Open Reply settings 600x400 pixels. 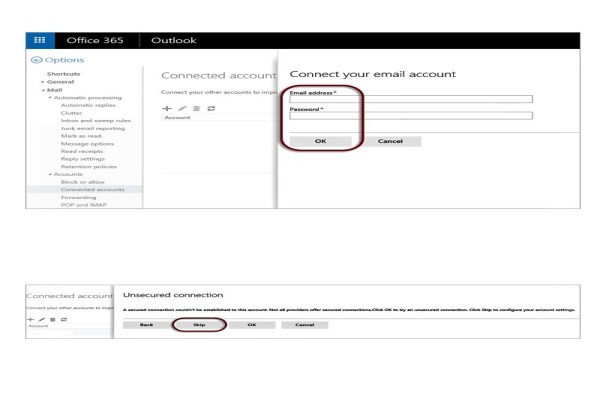(83, 159)
